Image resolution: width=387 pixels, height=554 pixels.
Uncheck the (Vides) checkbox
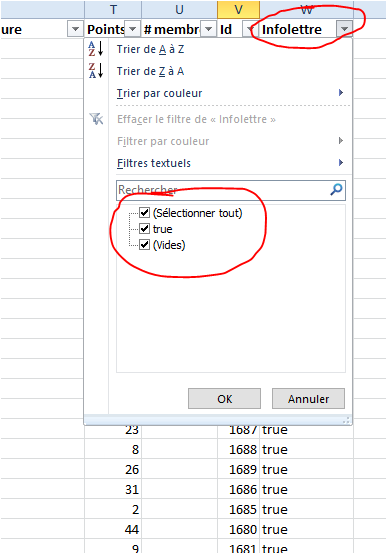coord(145,244)
